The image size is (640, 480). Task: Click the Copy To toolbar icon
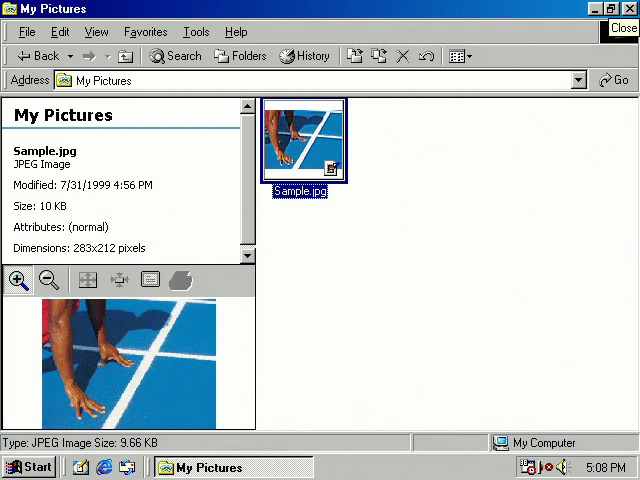379,56
